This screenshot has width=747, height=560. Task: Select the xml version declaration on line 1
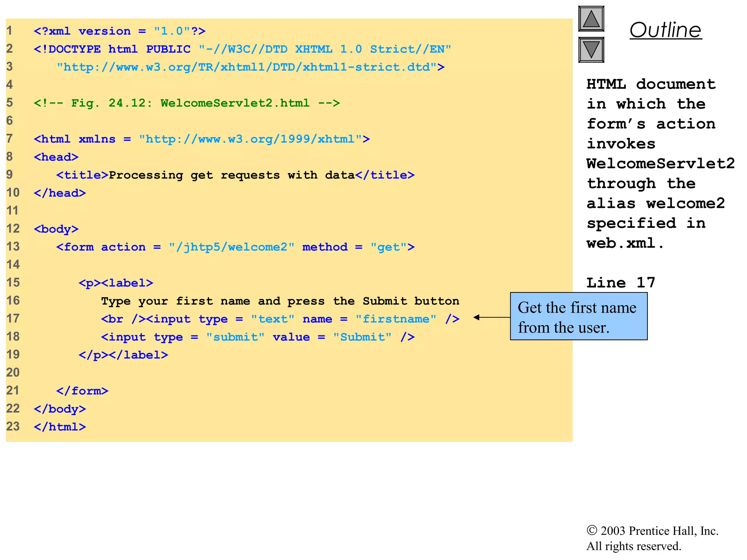[x=120, y=31]
